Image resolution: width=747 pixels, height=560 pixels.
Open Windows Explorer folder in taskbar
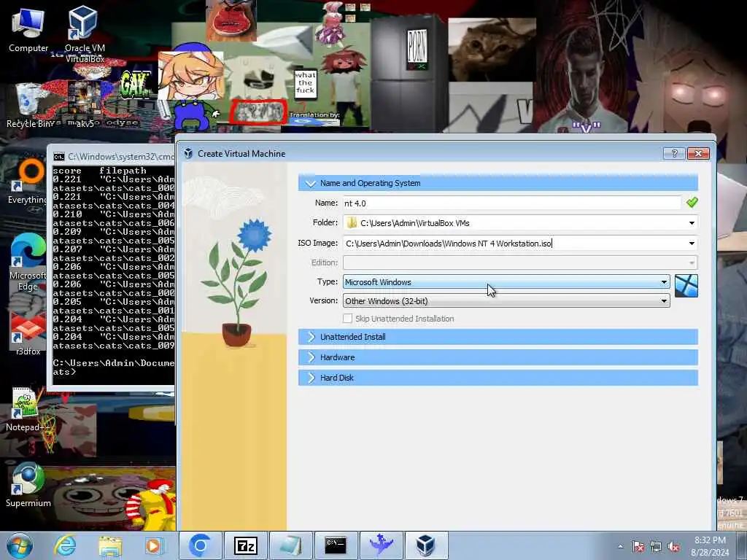pyautogui.click(x=110, y=545)
